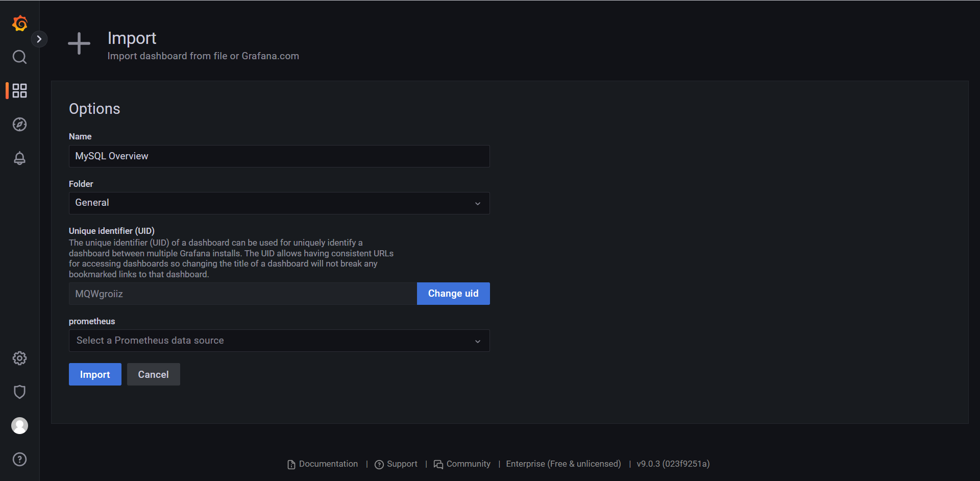Open the search dashboards icon
Screen dimensions: 980x481
point(19,57)
